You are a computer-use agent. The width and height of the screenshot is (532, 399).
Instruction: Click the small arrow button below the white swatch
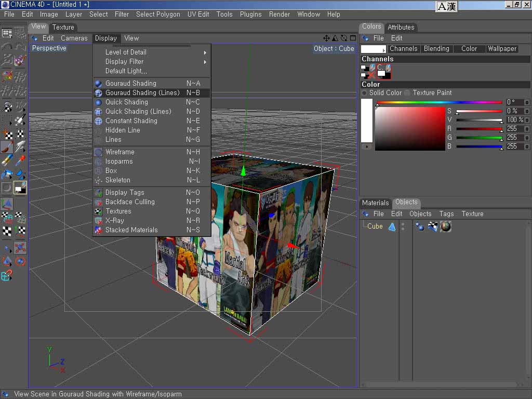click(x=367, y=147)
